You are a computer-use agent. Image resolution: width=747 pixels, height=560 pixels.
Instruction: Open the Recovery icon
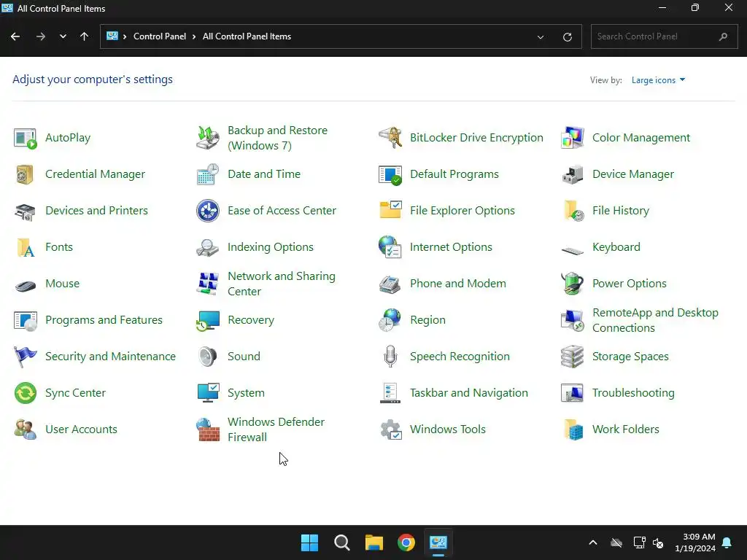point(208,321)
